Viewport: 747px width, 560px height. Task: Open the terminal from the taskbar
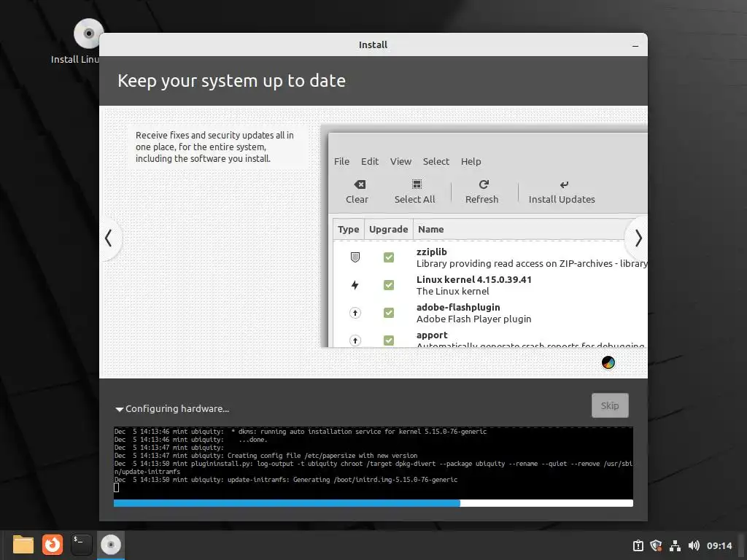click(81, 545)
